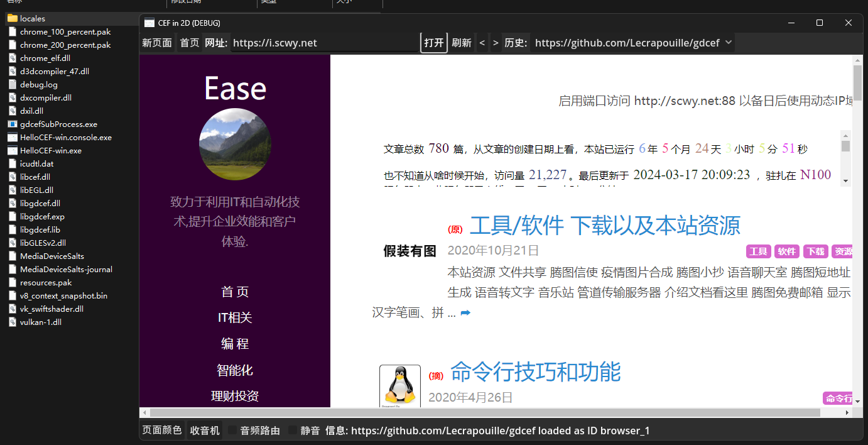Viewport: 868px width, 445px height.
Task: Click the date 2020年10月21日
Action: click(x=494, y=251)
